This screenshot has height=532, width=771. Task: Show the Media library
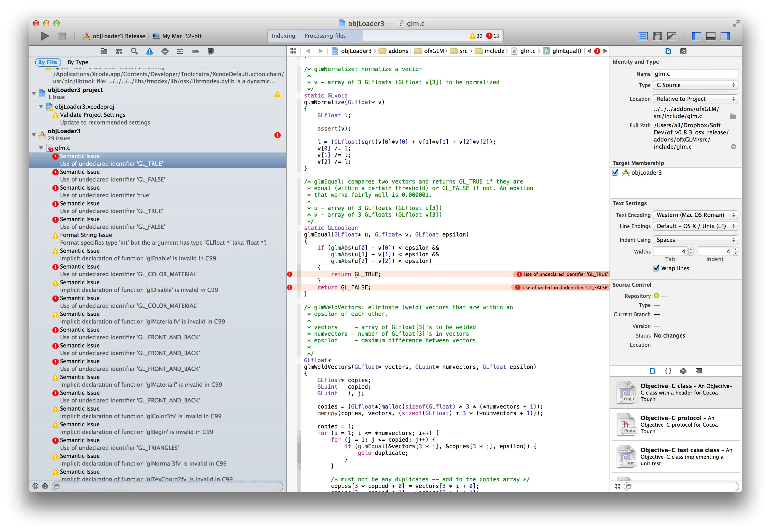click(x=699, y=371)
